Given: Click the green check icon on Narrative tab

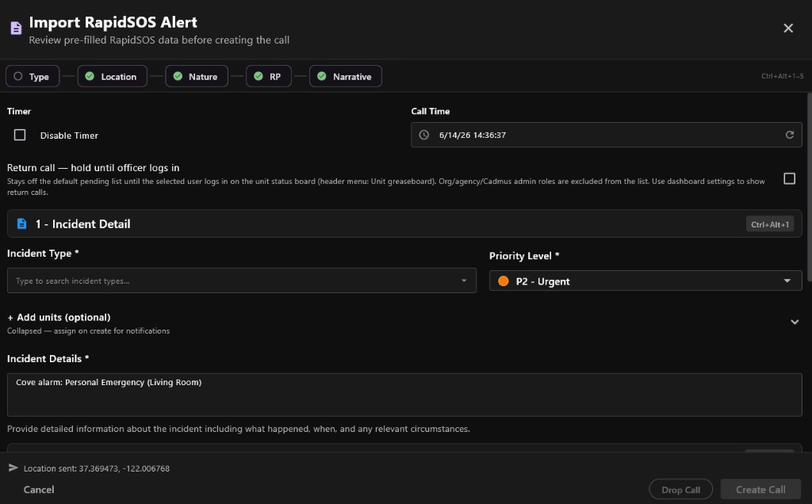Looking at the screenshot, I should [322, 76].
